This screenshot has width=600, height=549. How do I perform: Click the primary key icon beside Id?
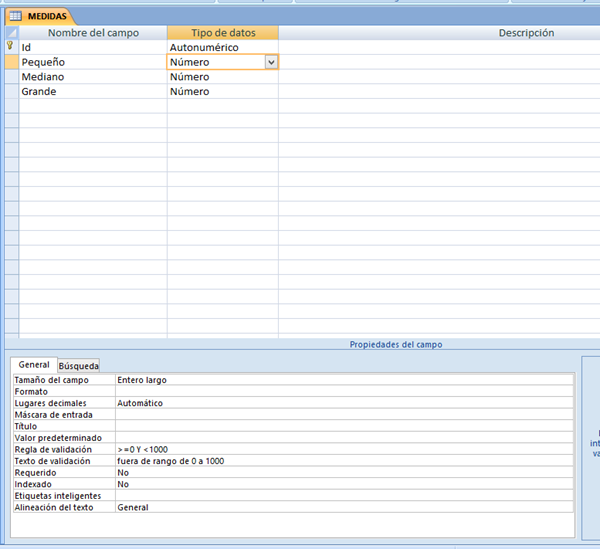(11, 47)
